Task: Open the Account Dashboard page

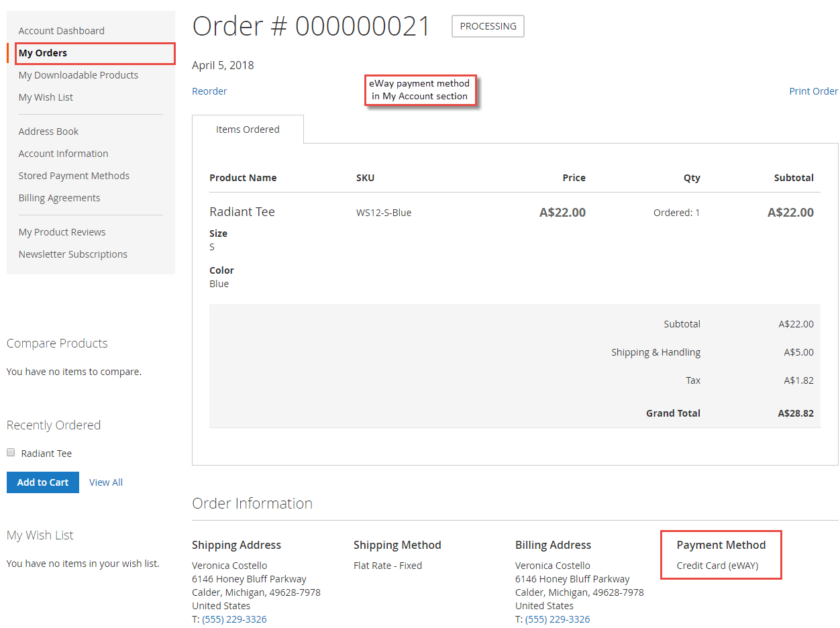Action: click(x=61, y=30)
